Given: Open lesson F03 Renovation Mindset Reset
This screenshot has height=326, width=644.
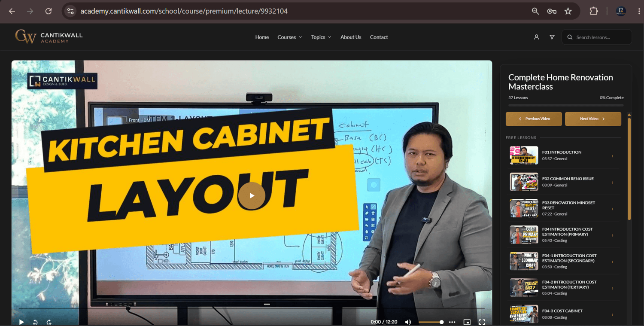Looking at the screenshot, I should (x=564, y=208).
